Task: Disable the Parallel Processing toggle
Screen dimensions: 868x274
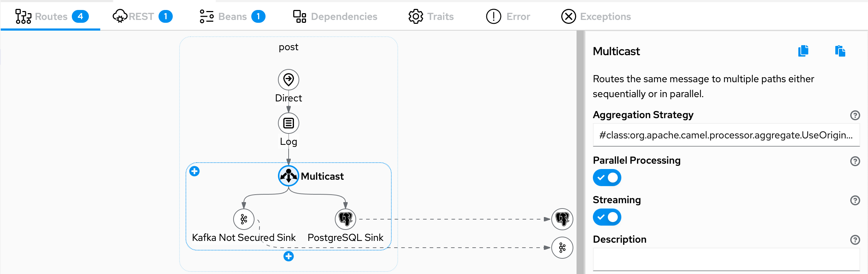Action: point(607,178)
